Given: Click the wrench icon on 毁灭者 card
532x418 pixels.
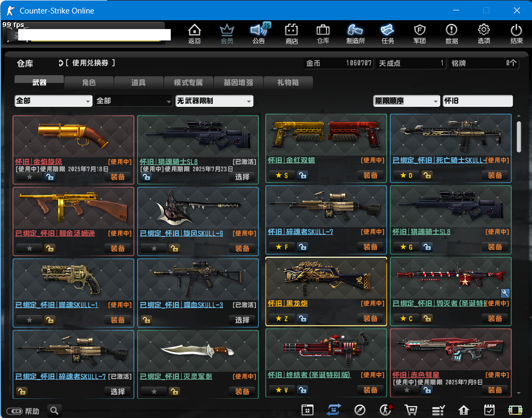Looking at the screenshot, I should click(505, 293).
